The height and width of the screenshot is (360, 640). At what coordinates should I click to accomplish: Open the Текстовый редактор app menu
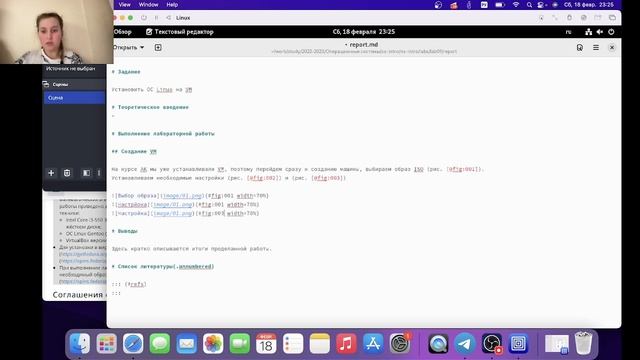[180, 32]
